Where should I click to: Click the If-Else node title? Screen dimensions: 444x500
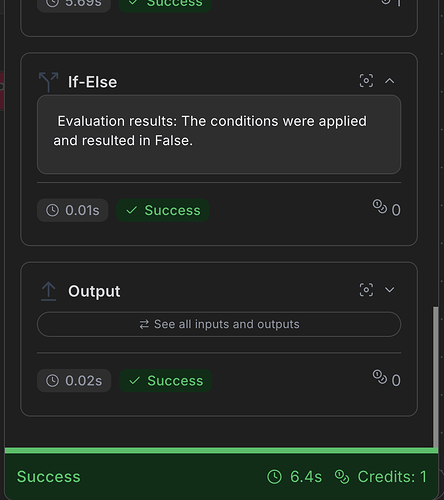[93, 82]
